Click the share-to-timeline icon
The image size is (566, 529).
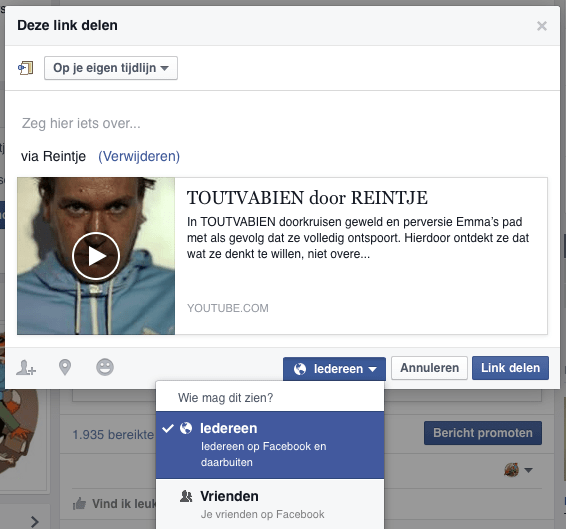[x=26, y=68]
